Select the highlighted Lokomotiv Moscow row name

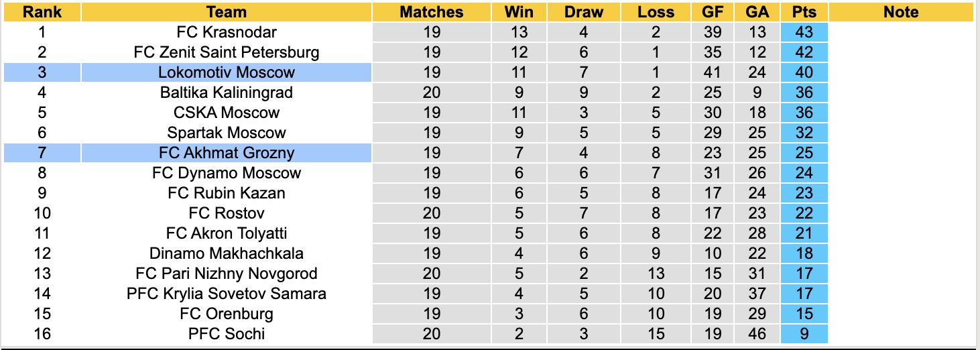pos(227,72)
